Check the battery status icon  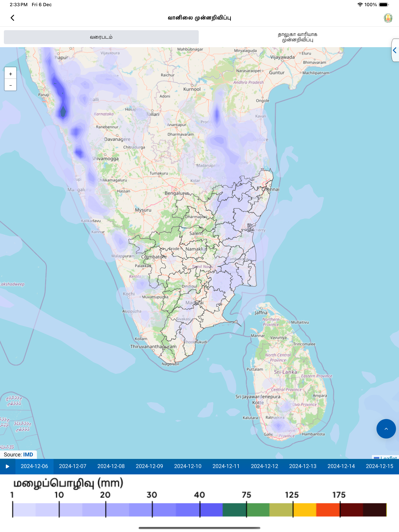[384, 5]
